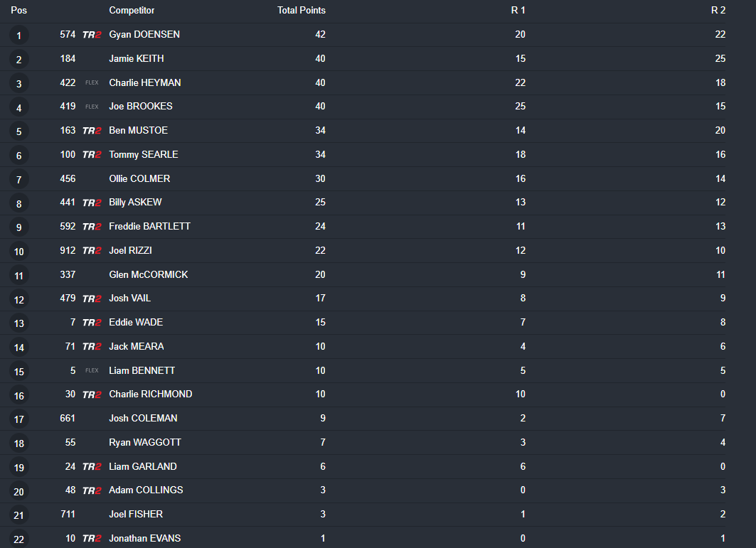The image size is (756, 548).
Task: Click the position 1 circle badge
Action: point(18,36)
